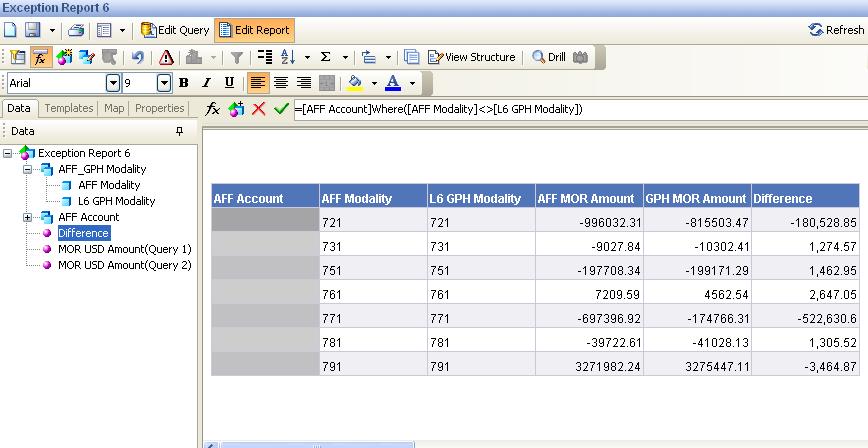This screenshot has height=448, width=868.
Task: Switch to the Templates tab
Action: pyautogui.click(x=69, y=108)
